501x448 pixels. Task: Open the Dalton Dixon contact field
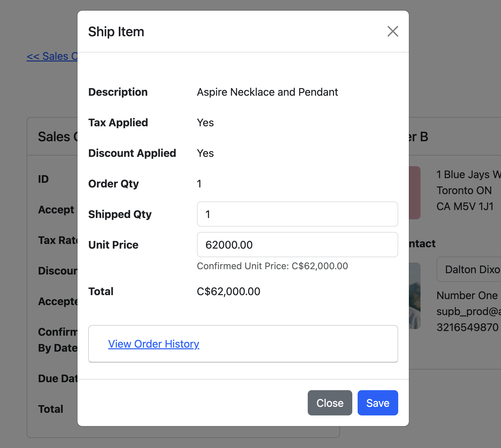(x=469, y=269)
